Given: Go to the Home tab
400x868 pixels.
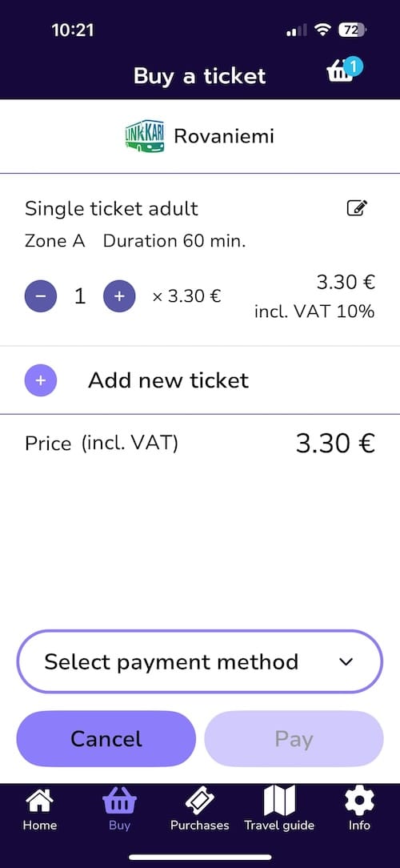Looking at the screenshot, I should (40, 810).
